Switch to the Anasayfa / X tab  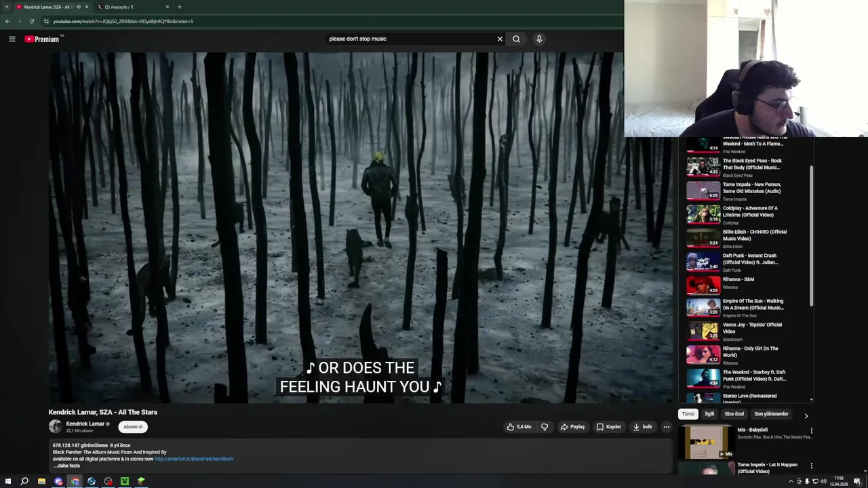click(x=134, y=7)
